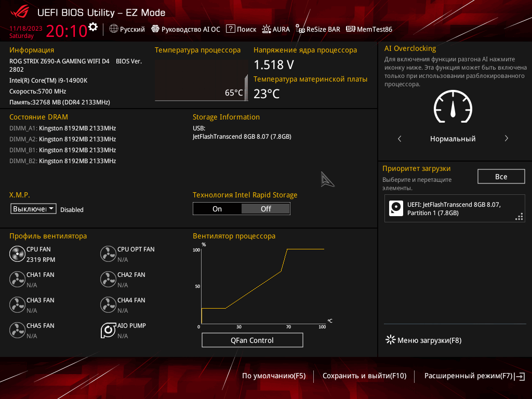The image size is (532, 399).
Task: Open Меню загрузки(F8) label
Action: click(429, 340)
